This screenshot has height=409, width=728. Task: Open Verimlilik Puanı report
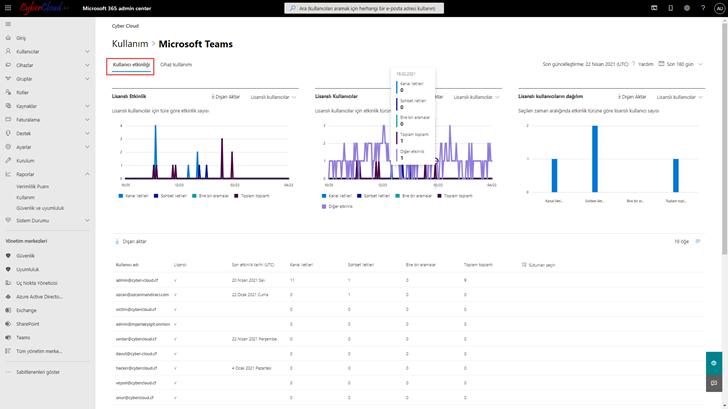point(32,187)
